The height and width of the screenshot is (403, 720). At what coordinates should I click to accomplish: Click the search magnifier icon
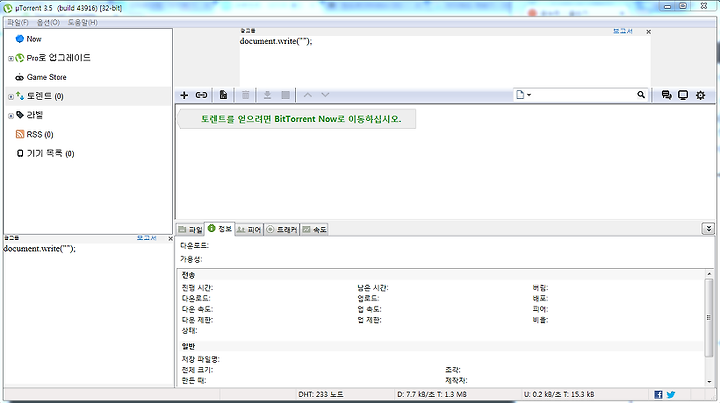(641, 95)
